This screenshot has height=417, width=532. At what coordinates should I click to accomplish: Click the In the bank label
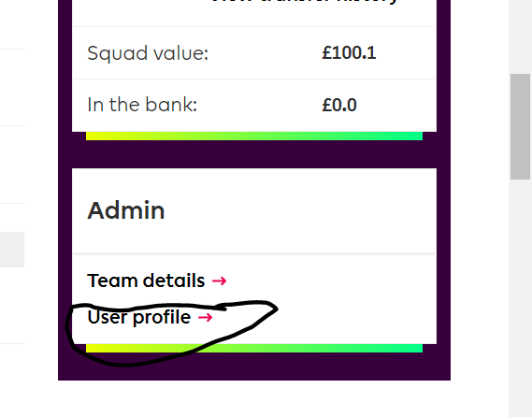(142, 105)
